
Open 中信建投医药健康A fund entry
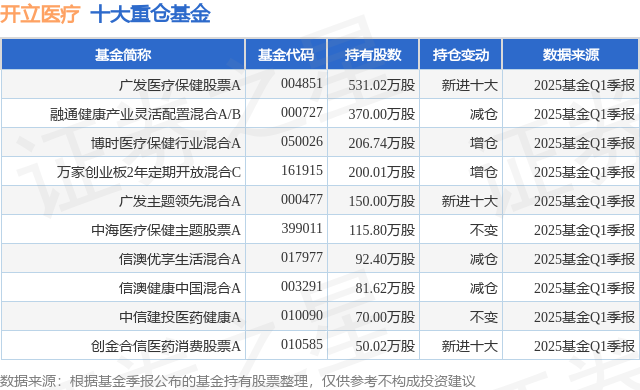coord(180,317)
